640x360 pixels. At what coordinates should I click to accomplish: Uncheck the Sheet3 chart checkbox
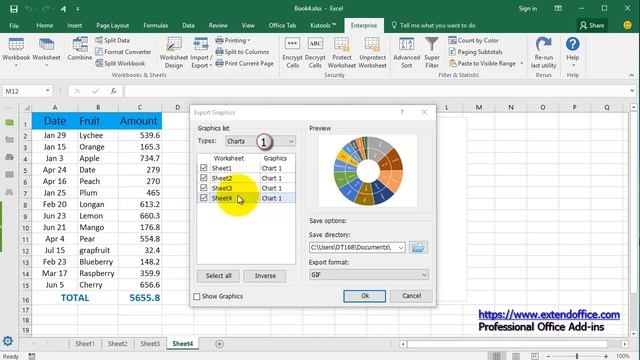click(x=204, y=188)
